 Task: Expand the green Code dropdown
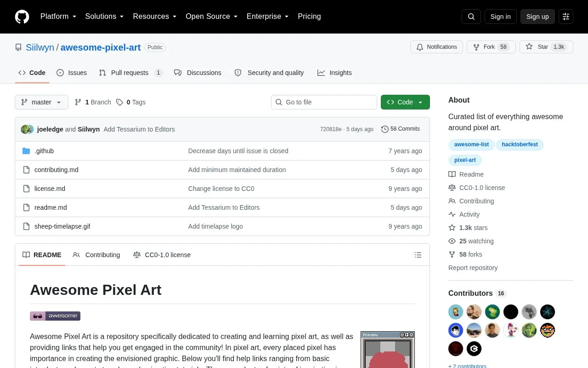pyautogui.click(x=405, y=102)
